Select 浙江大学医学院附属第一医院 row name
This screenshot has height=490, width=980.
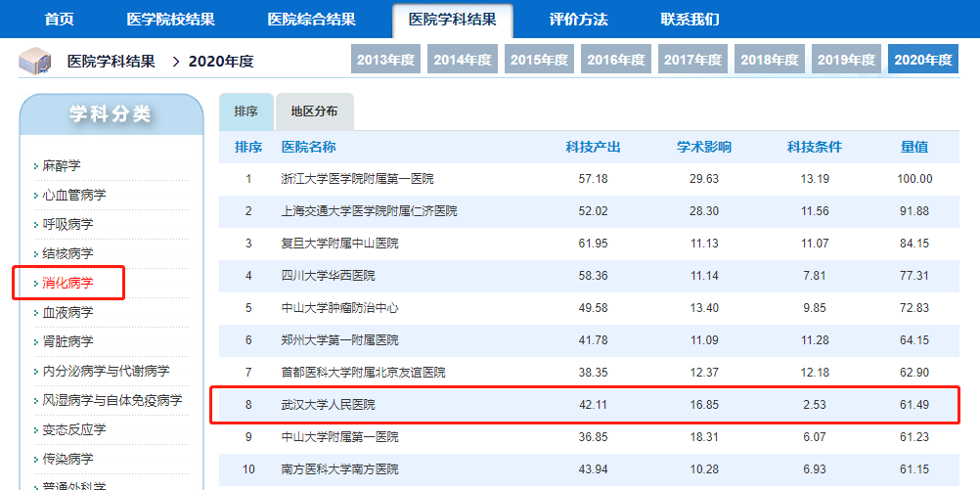click(358, 179)
